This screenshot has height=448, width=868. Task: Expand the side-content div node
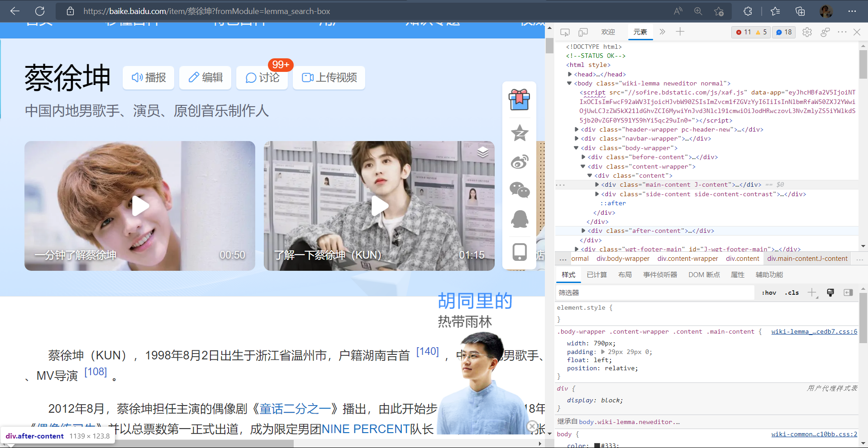click(597, 194)
